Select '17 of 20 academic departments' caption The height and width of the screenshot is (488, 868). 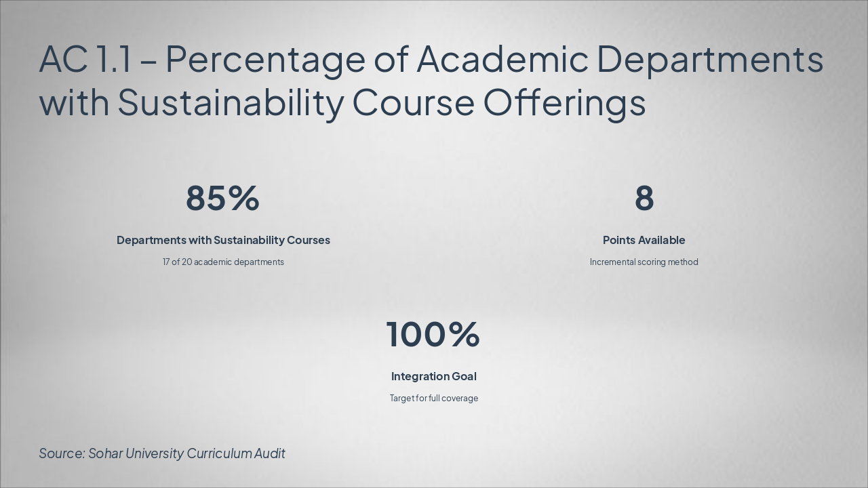click(223, 262)
